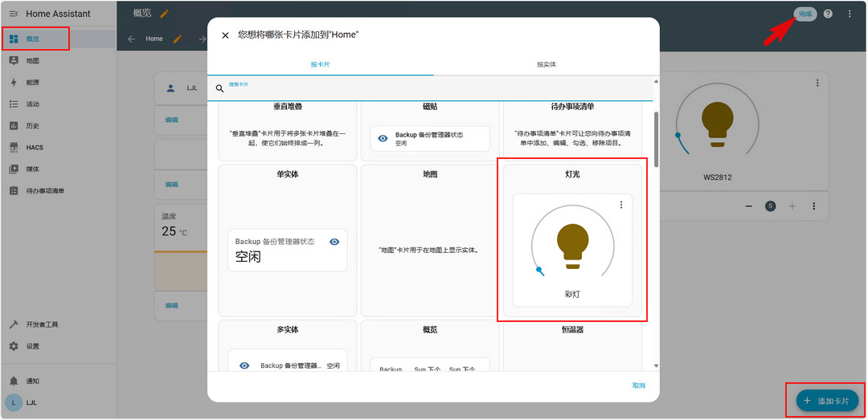This screenshot has height=420, width=868.
Task: Click the pencil edit icon beside 概览 title
Action: (165, 14)
